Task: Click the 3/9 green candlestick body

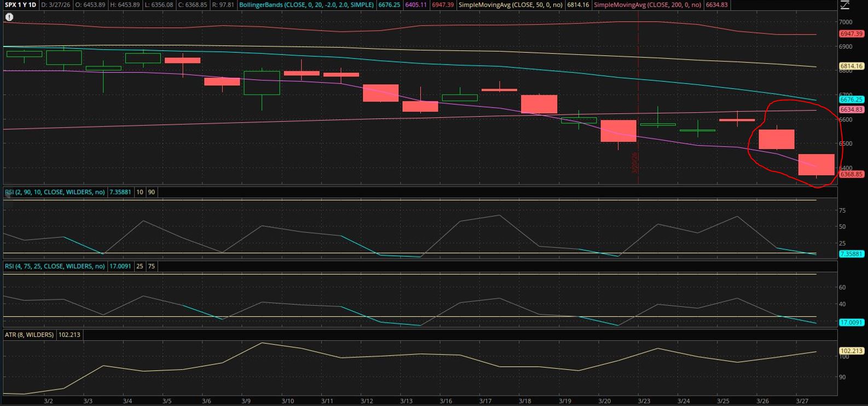Action: [262, 83]
